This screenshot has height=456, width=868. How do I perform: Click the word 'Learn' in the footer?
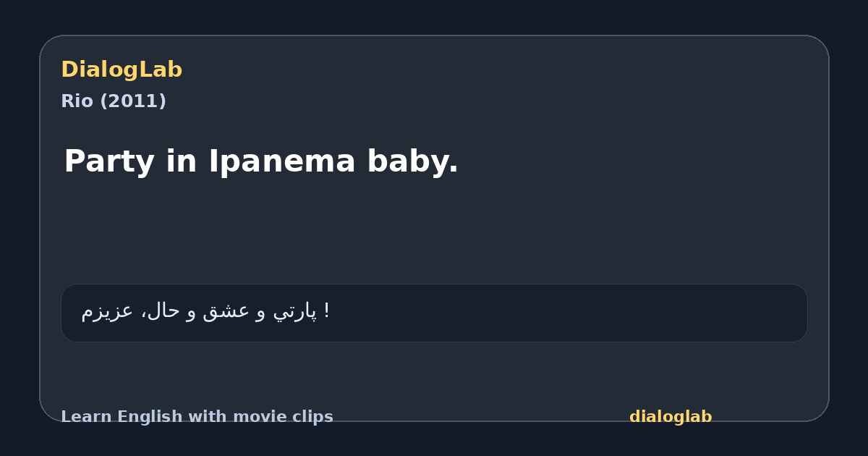(86, 417)
